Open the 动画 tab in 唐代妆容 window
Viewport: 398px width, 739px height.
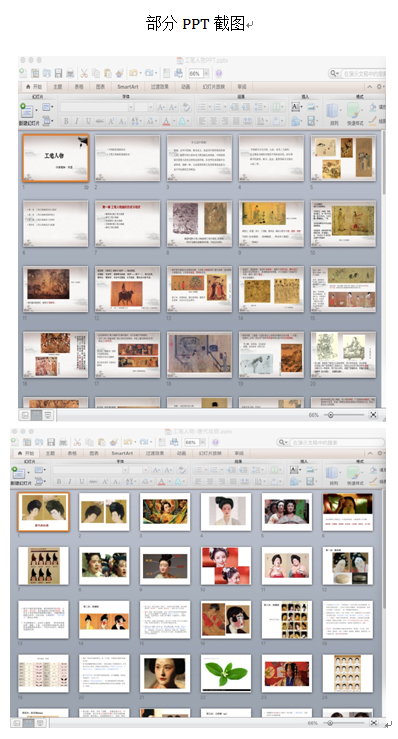click(x=182, y=453)
